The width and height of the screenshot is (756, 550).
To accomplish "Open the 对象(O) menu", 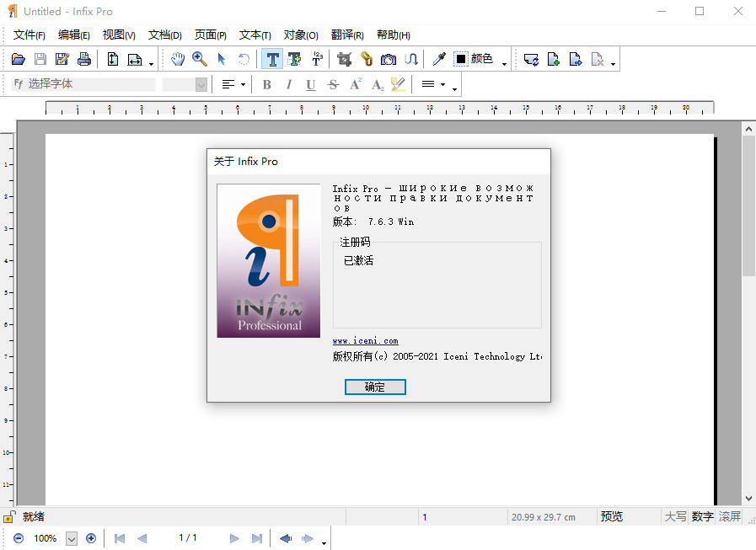I will tap(301, 35).
